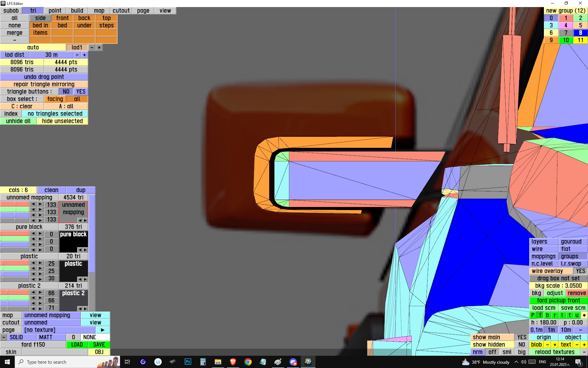Click the 't' top view button
Viewport: 588px width, 368px height.
pos(569,315)
